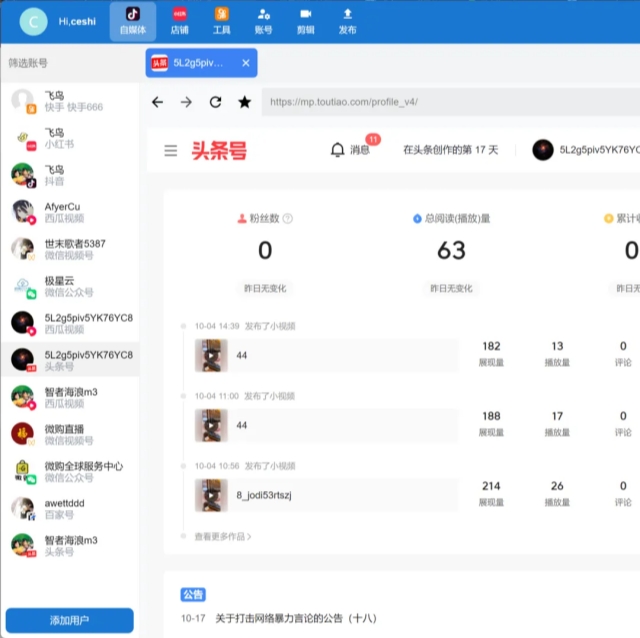Click the 公告 label badge
This screenshot has height=638, width=640.
(x=193, y=594)
